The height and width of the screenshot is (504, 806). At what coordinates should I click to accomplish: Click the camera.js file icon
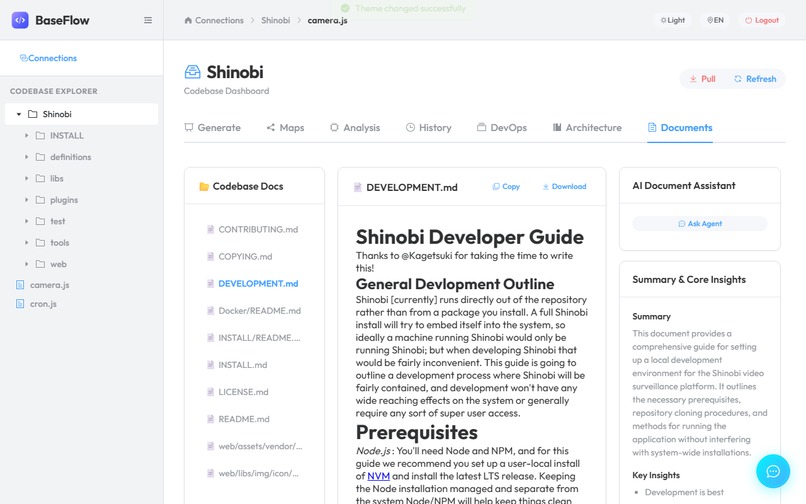pyautogui.click(x=20, y=285)
